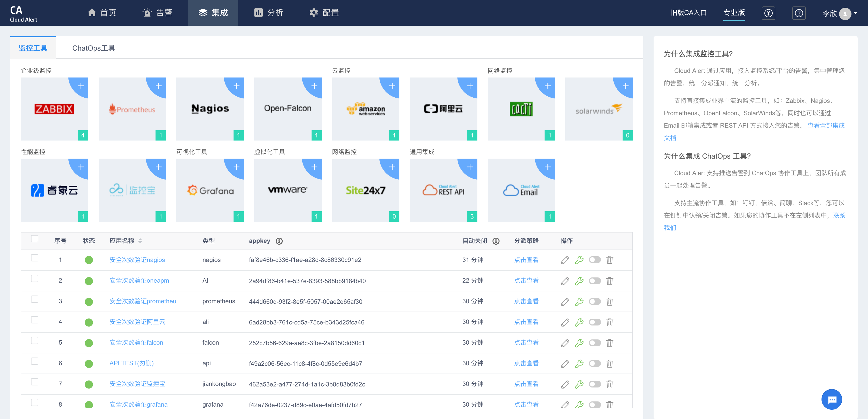
Task: Open wrench settings for 安全次数验证oneapm
Action: click(579, 281)
